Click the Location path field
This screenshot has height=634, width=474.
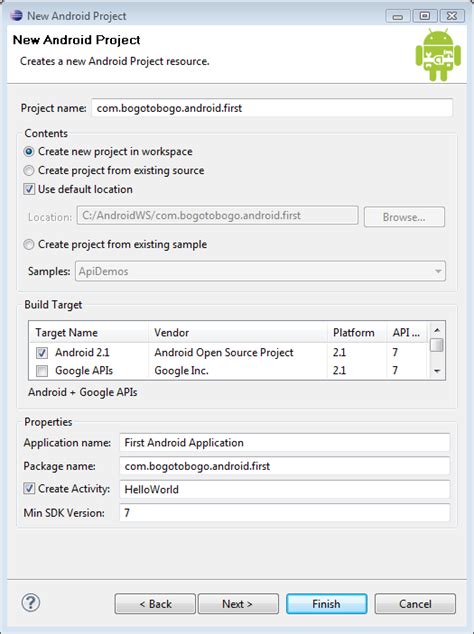click(x=217, y=216)
